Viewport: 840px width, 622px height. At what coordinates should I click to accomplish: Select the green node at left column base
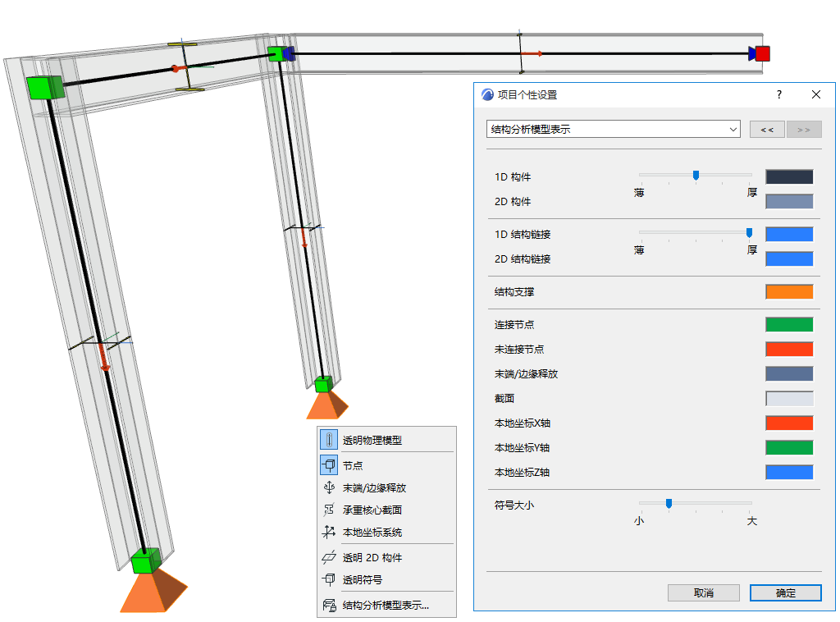(146, 561)
